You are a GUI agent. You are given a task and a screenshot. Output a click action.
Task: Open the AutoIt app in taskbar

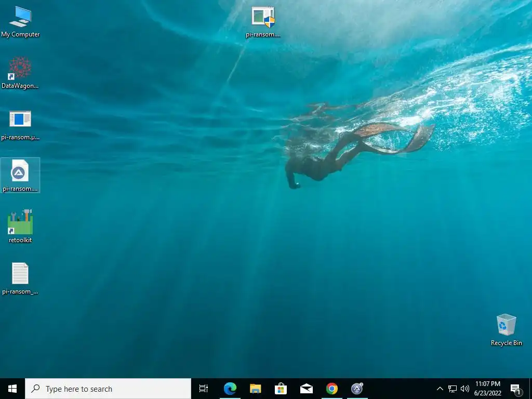(357, 389)
